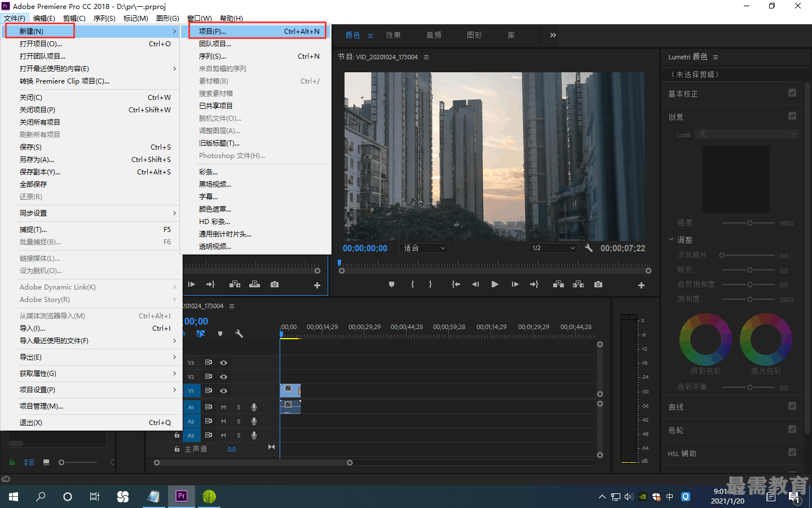Open the 编辑(E) menu

[x=44, y=19]
